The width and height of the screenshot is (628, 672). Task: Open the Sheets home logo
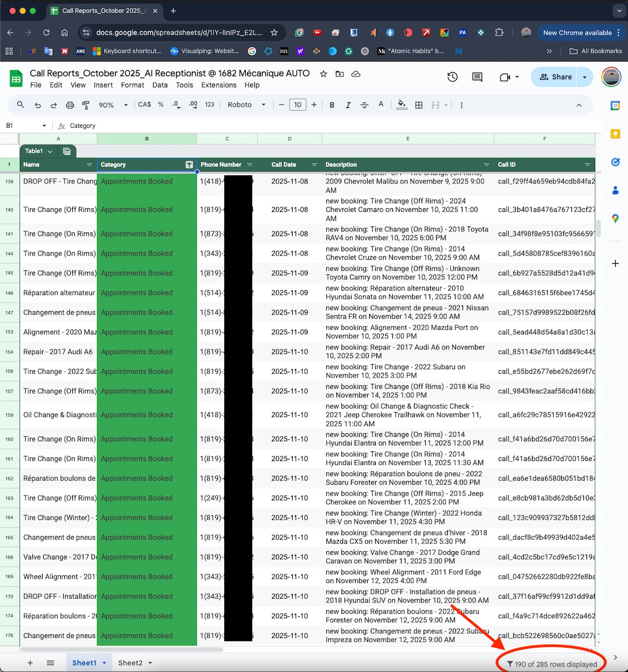tap(16, 79)
